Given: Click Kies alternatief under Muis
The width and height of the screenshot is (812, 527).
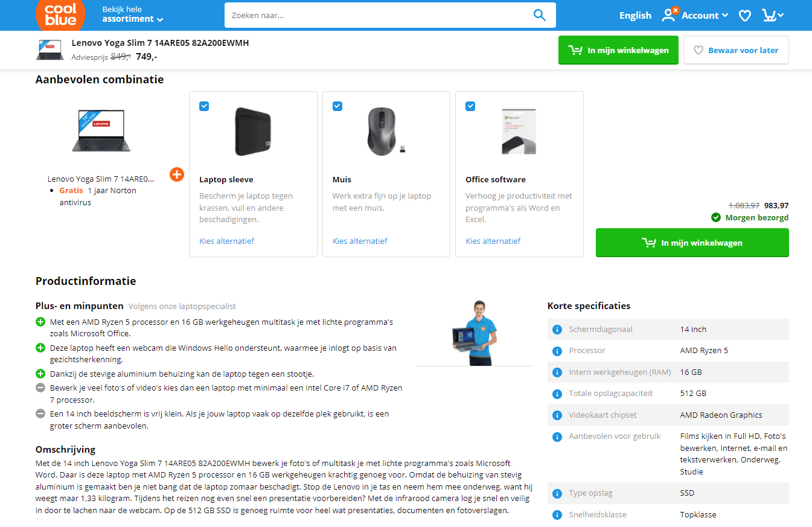Looking at the screenshot, I should 360,241.
